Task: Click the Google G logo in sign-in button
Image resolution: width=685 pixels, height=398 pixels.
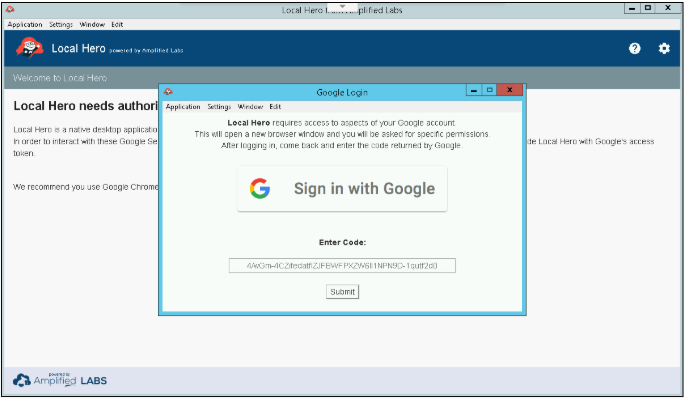Action: click(260, 188)
